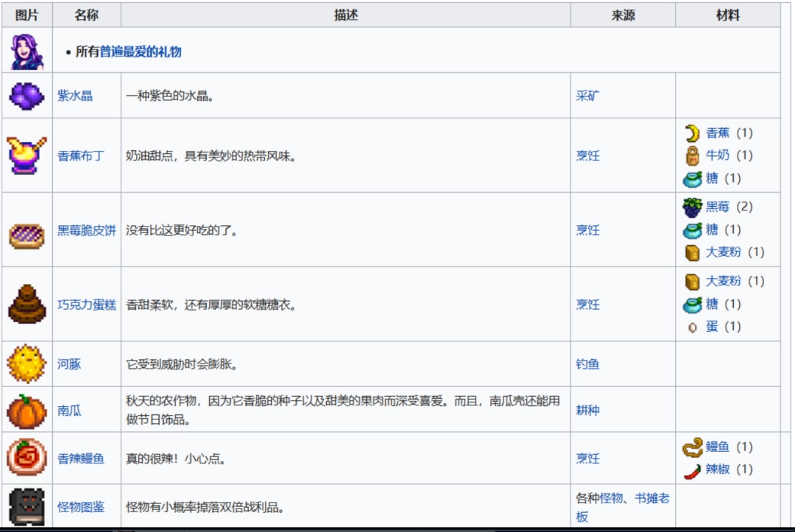Viewport: 795px width, 532px height.
Task: Click description 真的很辣！小心点
Action: [176, 458]
